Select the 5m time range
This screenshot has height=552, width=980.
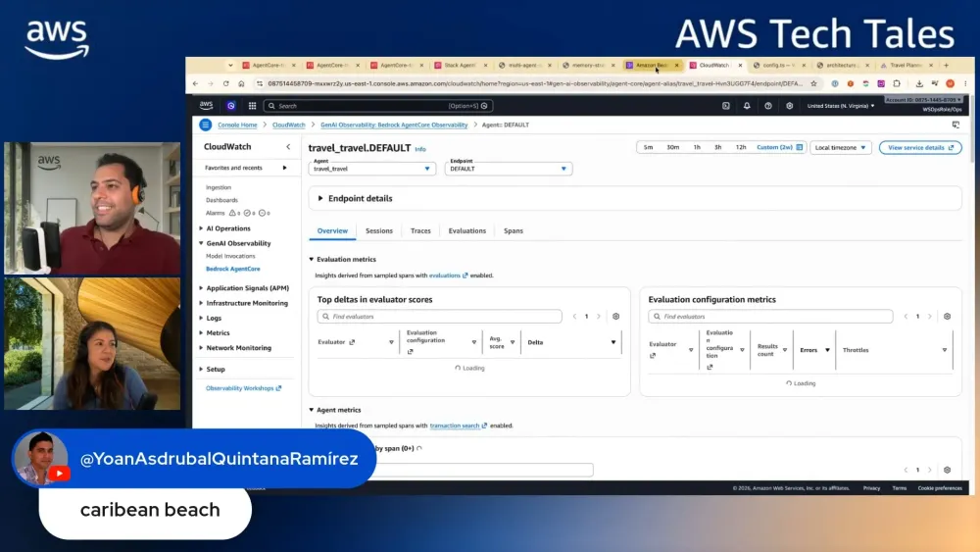click(648, 147)
